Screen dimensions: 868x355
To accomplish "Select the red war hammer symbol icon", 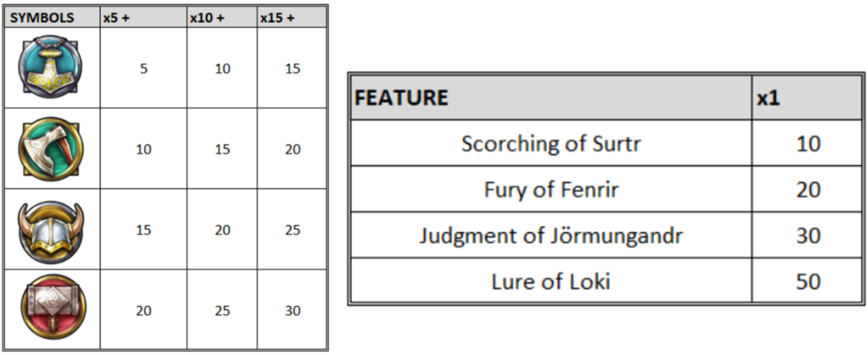I will point(51,310).
